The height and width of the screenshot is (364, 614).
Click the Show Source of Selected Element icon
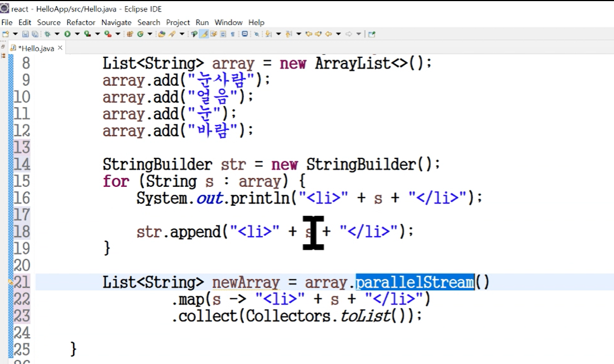(244, 33)
